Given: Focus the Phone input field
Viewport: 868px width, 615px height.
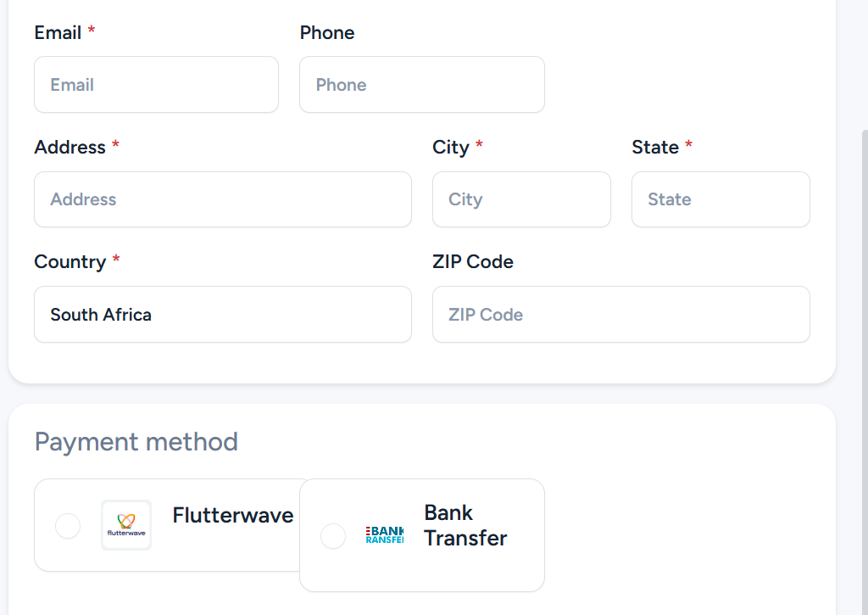Looking at the screenshot, I should (421, 85).
